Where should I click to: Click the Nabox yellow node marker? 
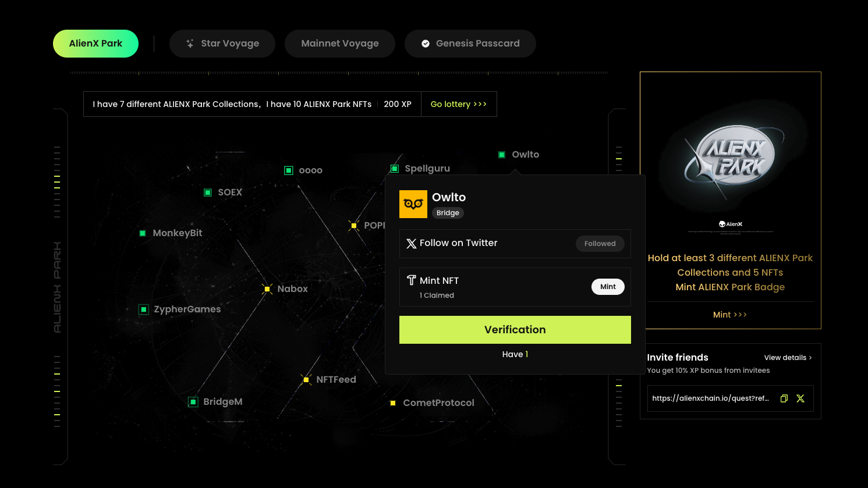pos(267,289)
